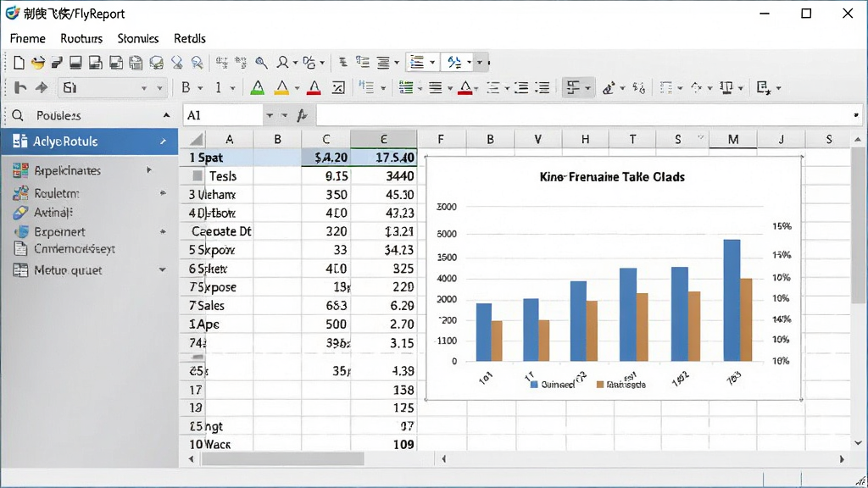Open the Routurs menu
This screenshot has width=868, height=488.
coord(81,38)
